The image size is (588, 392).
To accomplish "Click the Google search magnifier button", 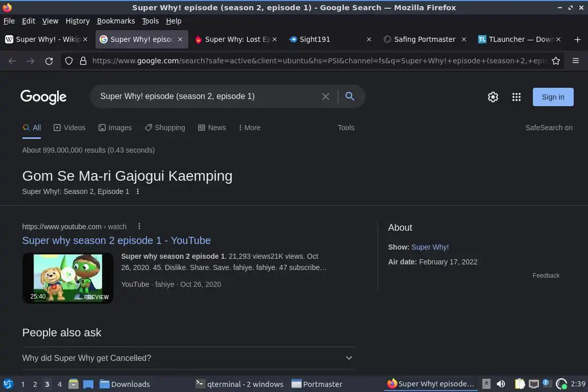I will pos(350,96).
